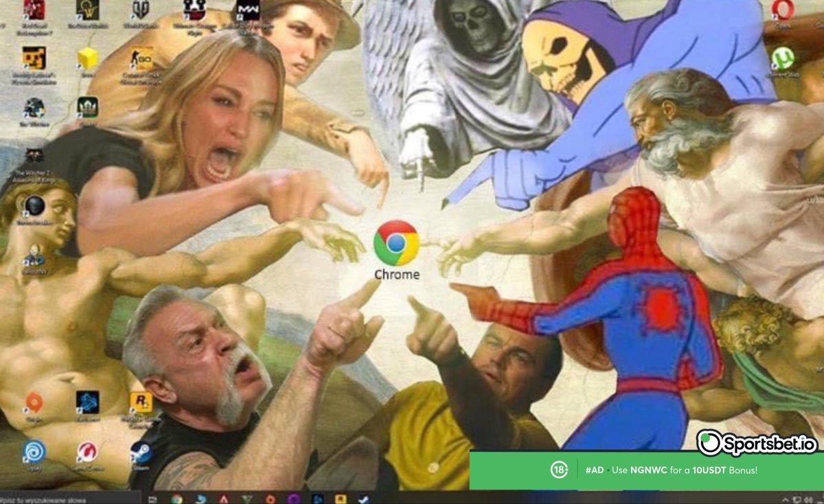Open the orange pixel-face game shortcut
Viewport: 824px width, 504px height.
coord(34,58)
